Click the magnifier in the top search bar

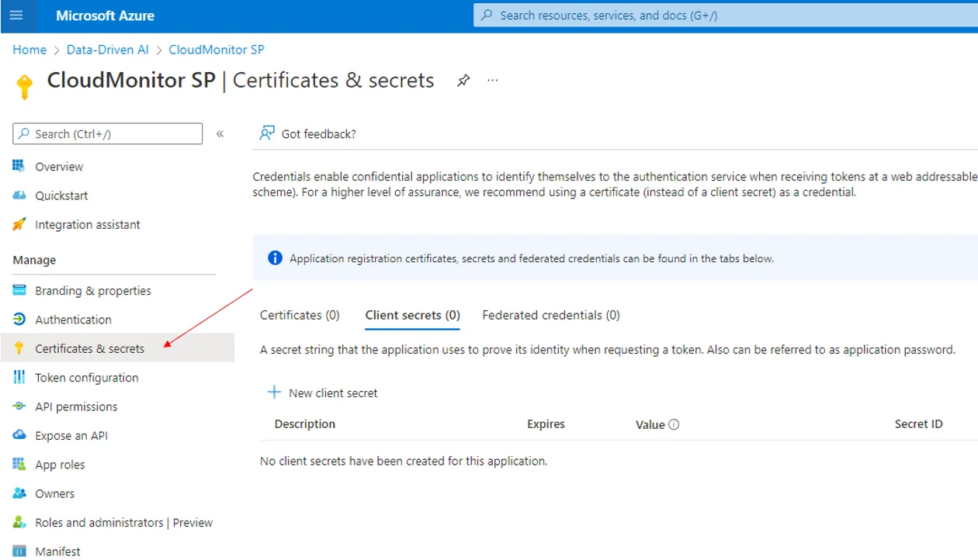pyautogui.click(x=487, y=16)
